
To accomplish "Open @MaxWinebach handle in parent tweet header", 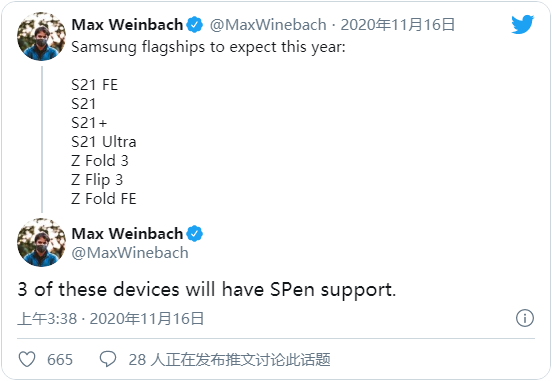I will pos(268,25).
